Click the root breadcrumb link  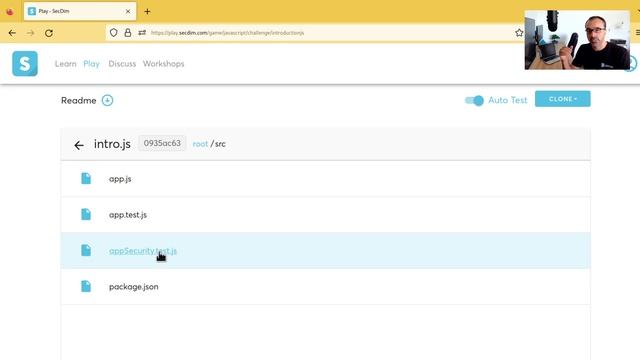[200, 144]
